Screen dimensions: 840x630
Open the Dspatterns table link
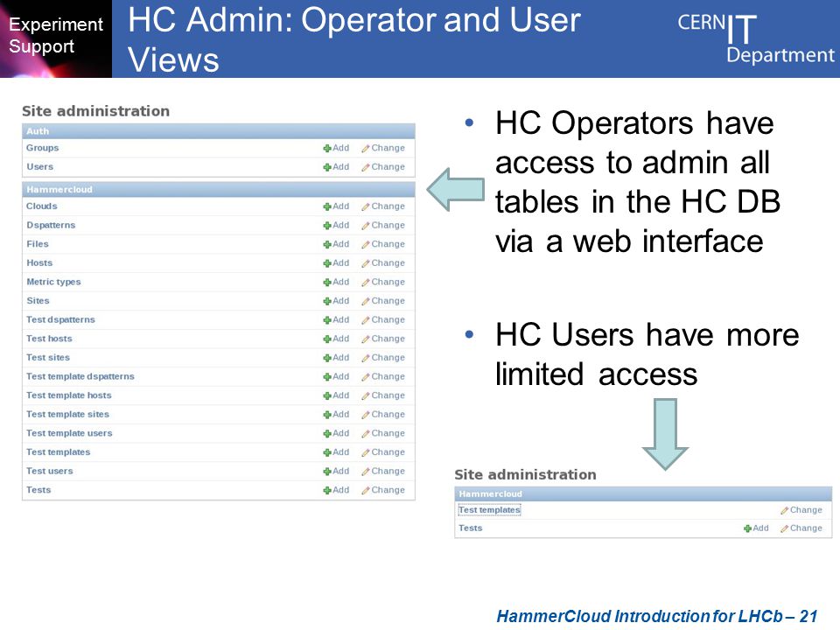[x=51, y=225]
